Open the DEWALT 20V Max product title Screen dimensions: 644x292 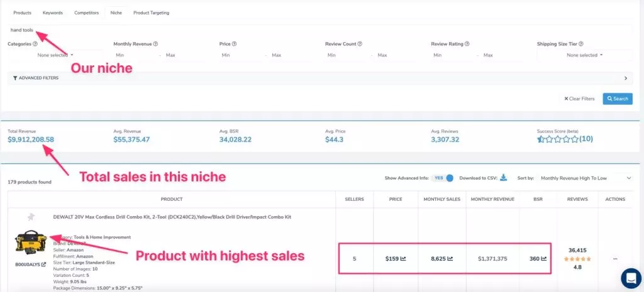[x=172, y=217]
